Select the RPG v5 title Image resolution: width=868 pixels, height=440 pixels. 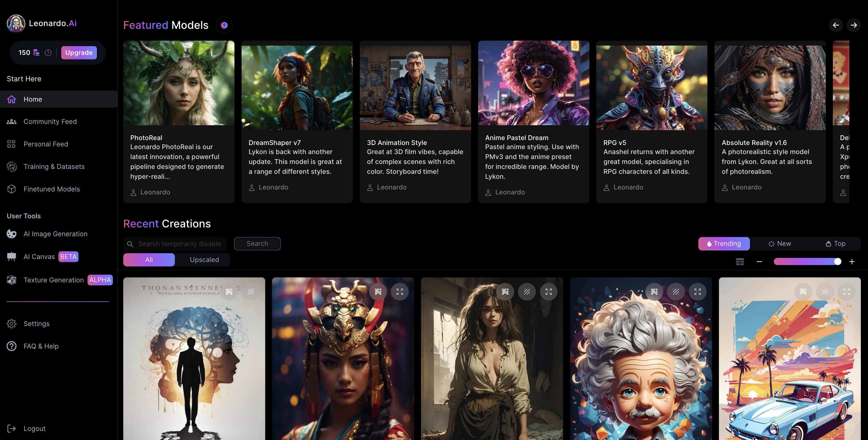point(615,143)
